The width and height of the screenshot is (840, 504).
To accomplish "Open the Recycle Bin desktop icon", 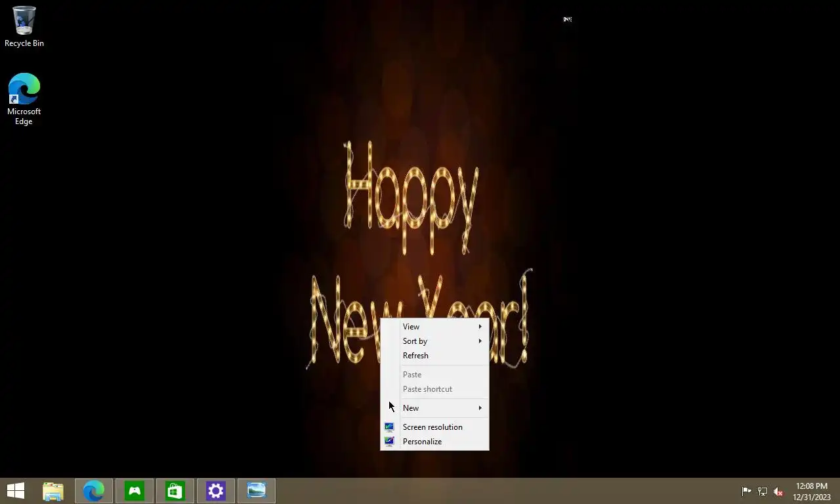I will tap(24, 27).
